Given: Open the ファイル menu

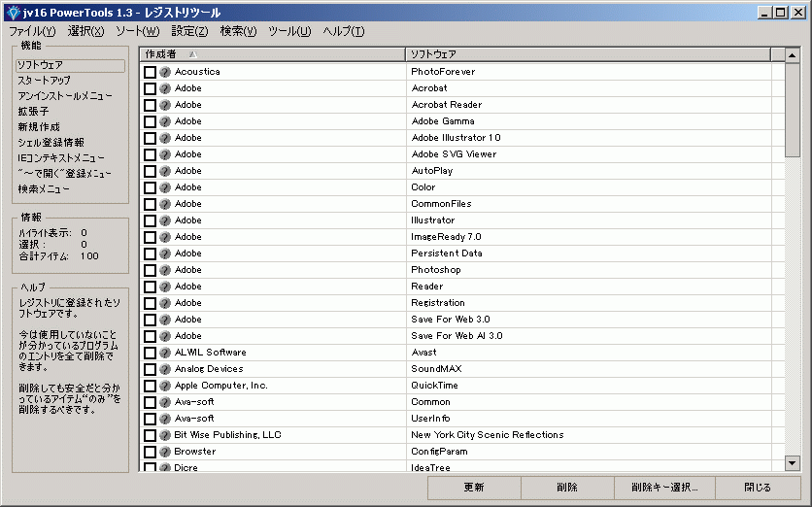Looking at the screenshot, I should point(32,32).
